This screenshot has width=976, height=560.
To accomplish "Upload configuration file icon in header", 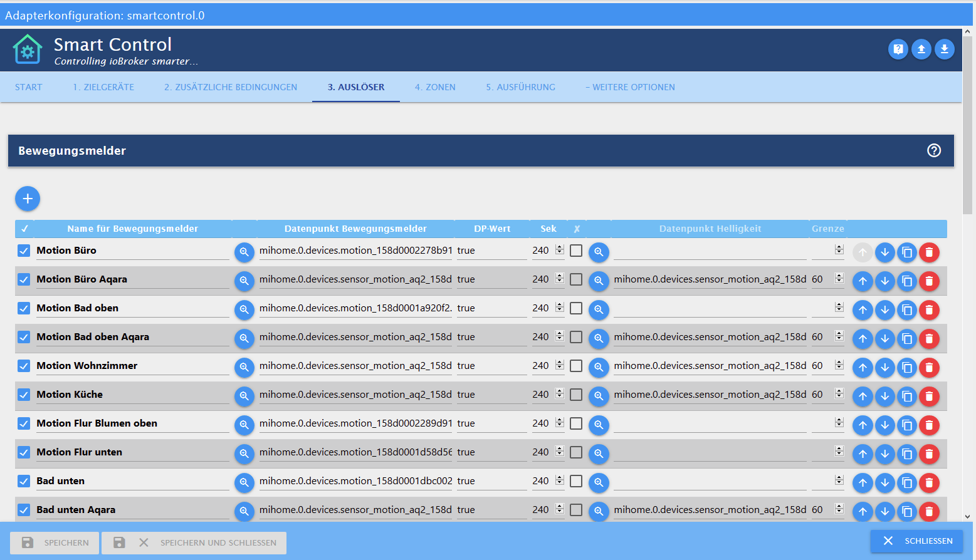I will click(921, 49).
